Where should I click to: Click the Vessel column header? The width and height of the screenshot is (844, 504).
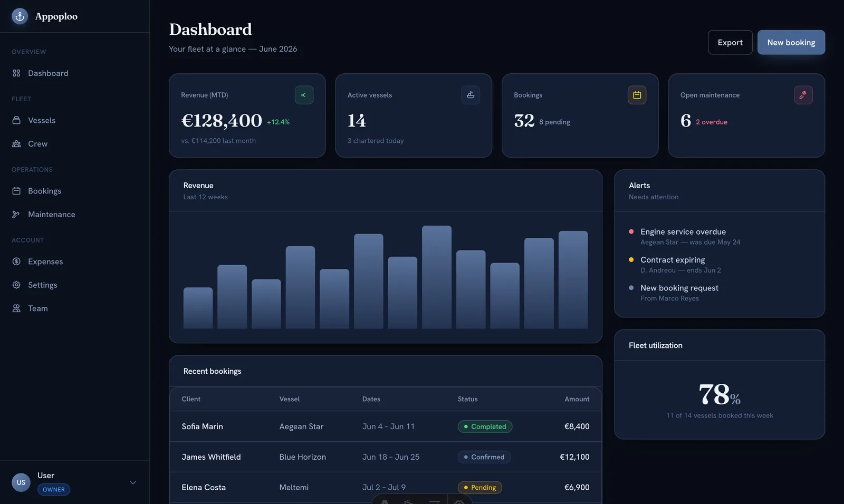(290, 399)
